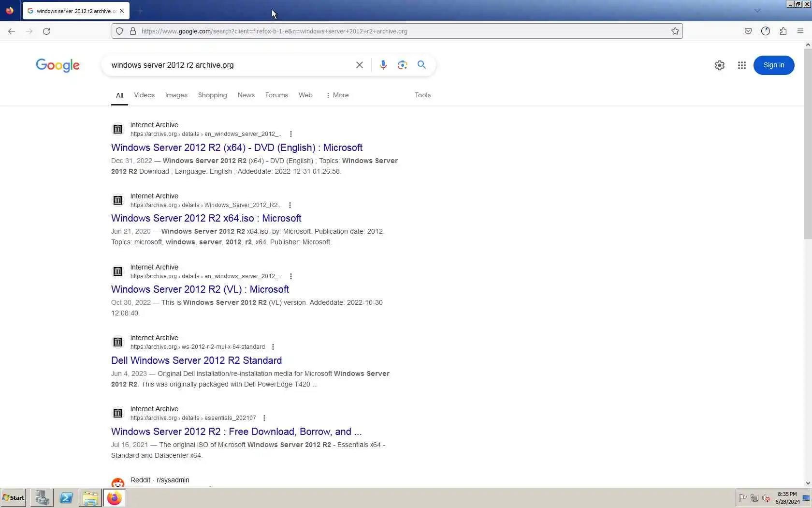Click the page vertical scrollbar
The image size is (812, 508).
click(808, 144)
